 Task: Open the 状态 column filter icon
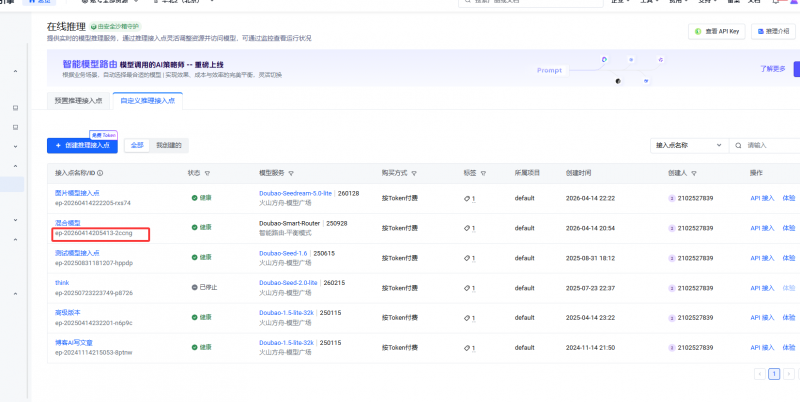tap(207, 173)
